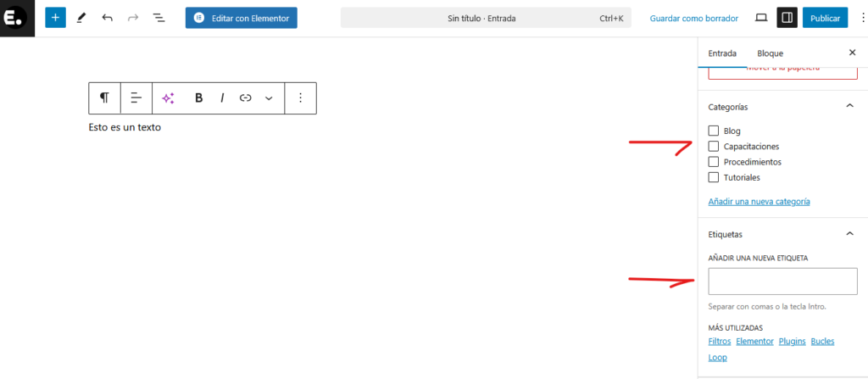Image resolution: width=868 pixels, height=379 pixels.
Task: Focus the new tag input field
Action: click(x=782, y=281)
